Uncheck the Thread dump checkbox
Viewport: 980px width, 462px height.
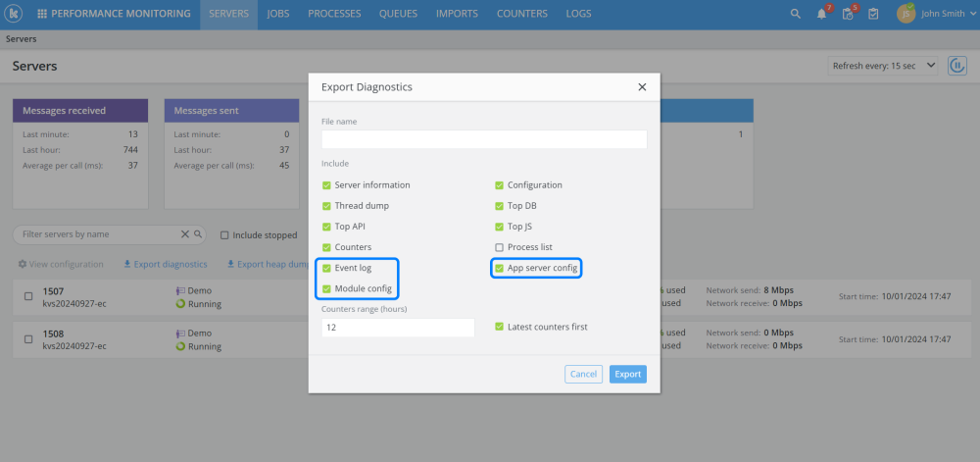click(327, 206)
